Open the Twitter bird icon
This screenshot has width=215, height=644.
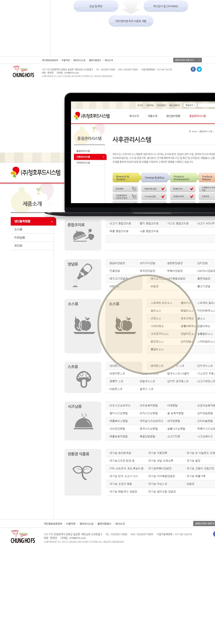click(199, 69)
